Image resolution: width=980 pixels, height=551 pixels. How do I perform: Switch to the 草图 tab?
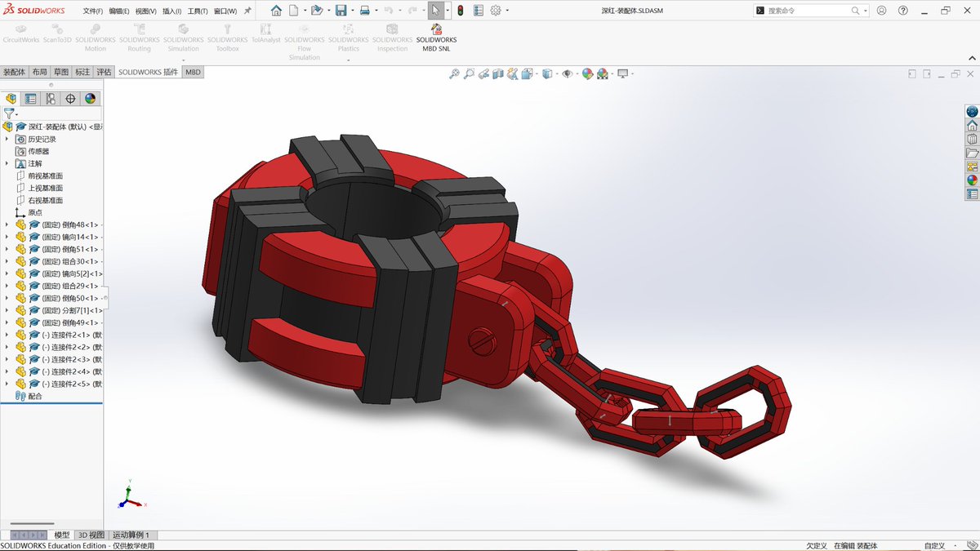[x=61, y=72]
